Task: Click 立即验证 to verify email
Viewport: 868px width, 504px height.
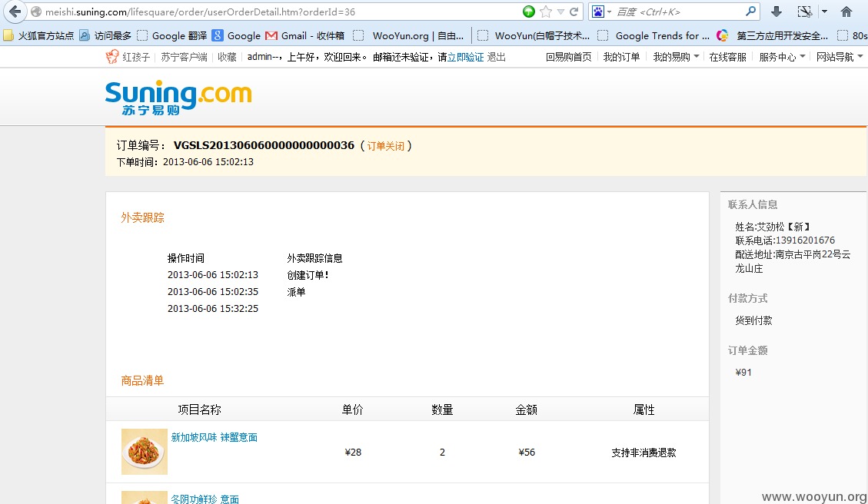Action: coord(466,57)
